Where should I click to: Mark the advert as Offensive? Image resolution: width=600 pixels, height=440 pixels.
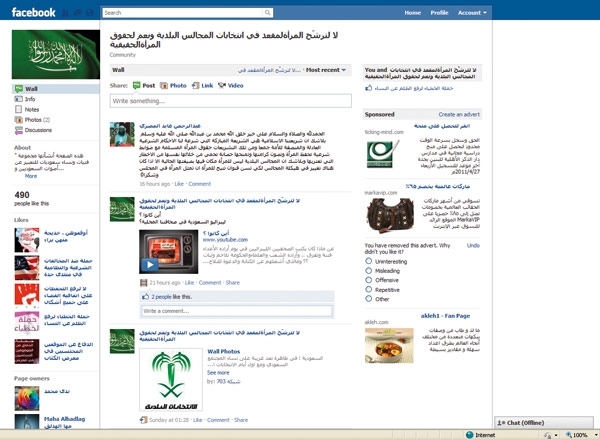(x=369, y=280)
